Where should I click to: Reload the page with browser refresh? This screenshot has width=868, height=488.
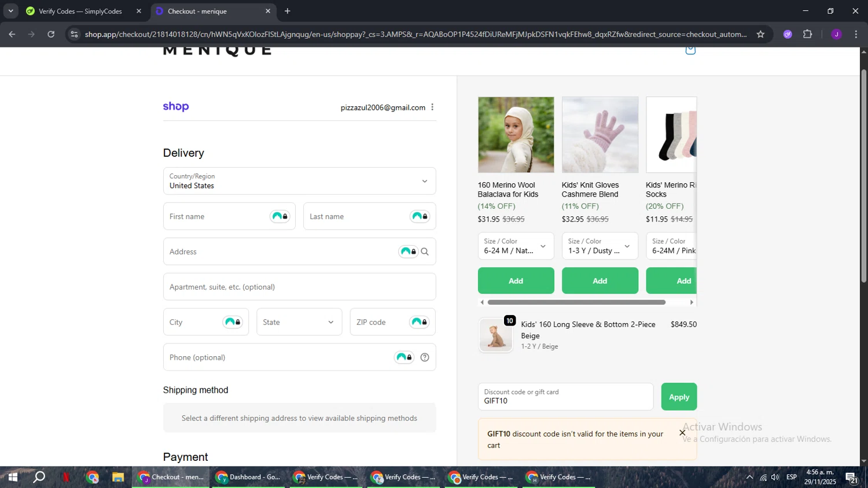click(51, 34)
